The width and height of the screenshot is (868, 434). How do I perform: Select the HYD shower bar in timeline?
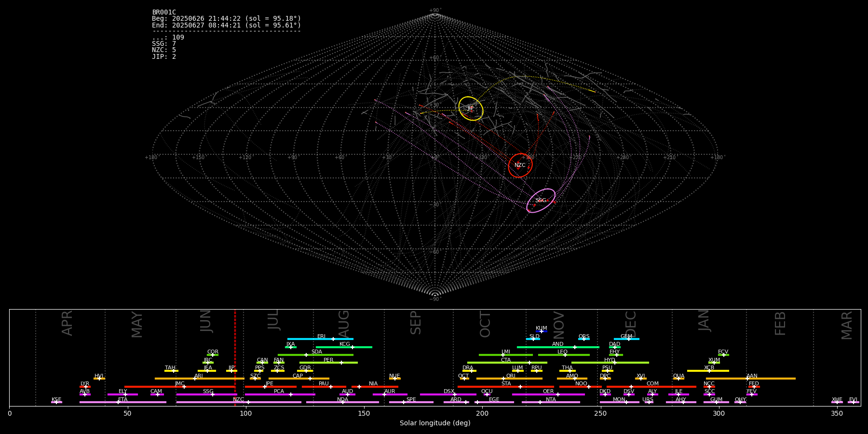(610, 363)
